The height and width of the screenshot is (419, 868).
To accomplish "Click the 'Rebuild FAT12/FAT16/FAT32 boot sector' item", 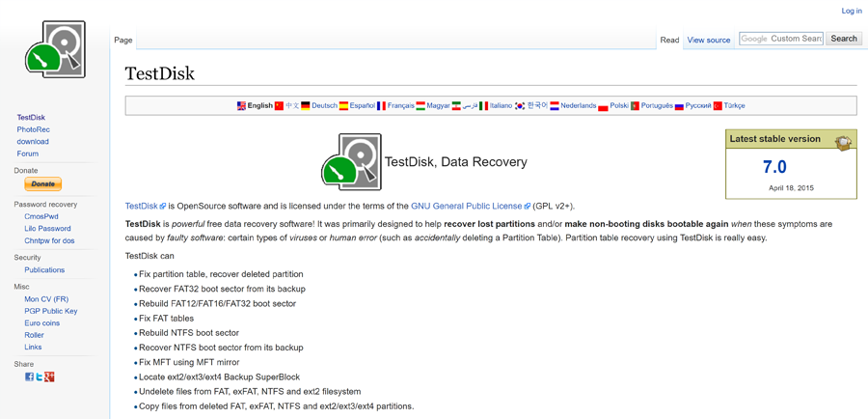I will [218, 304].
